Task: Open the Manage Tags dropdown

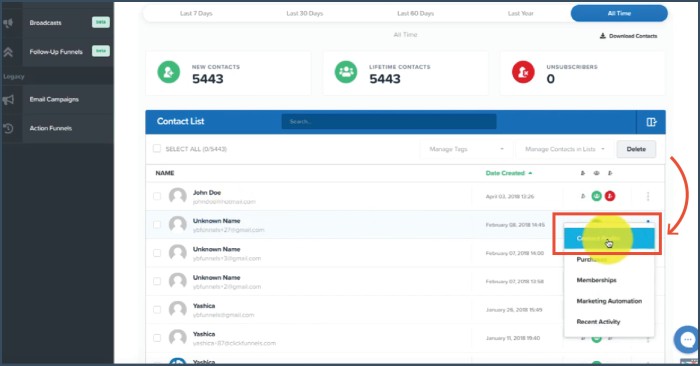Action: [467, 149]
